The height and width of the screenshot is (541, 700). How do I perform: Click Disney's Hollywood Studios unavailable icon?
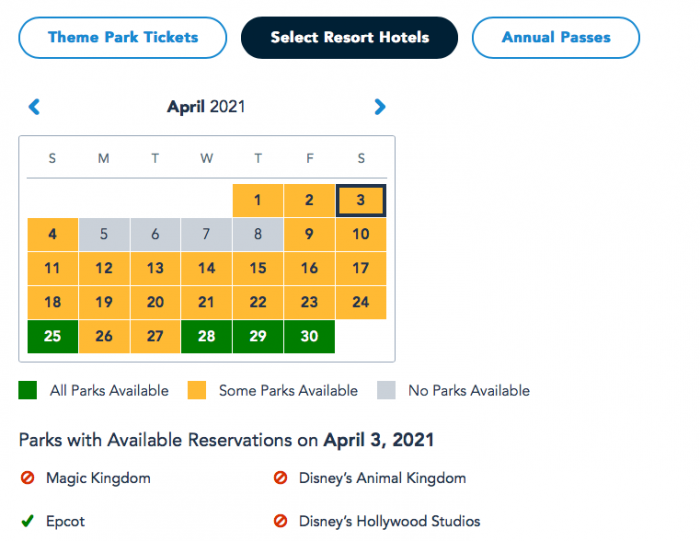coord(281,521)
